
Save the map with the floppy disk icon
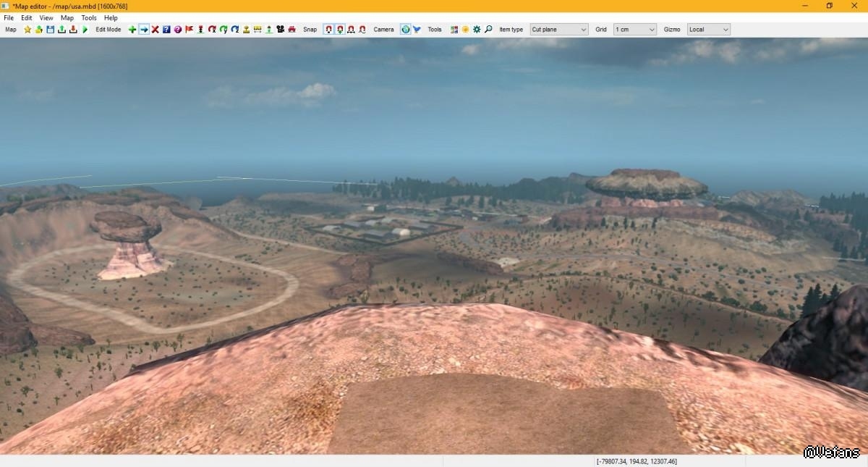click(x=50, y=30)
